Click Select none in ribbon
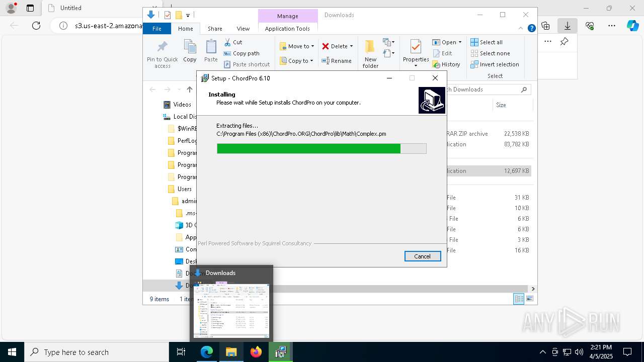The width and height of the screenshot is (644, 362). (x=490, y=53)
